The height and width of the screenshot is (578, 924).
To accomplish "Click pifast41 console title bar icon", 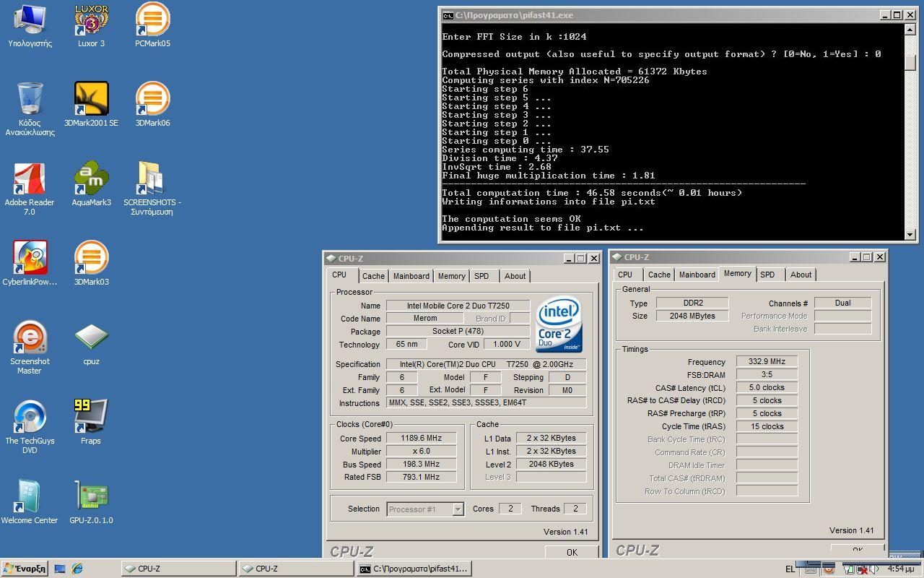I will tap(448, 15).
